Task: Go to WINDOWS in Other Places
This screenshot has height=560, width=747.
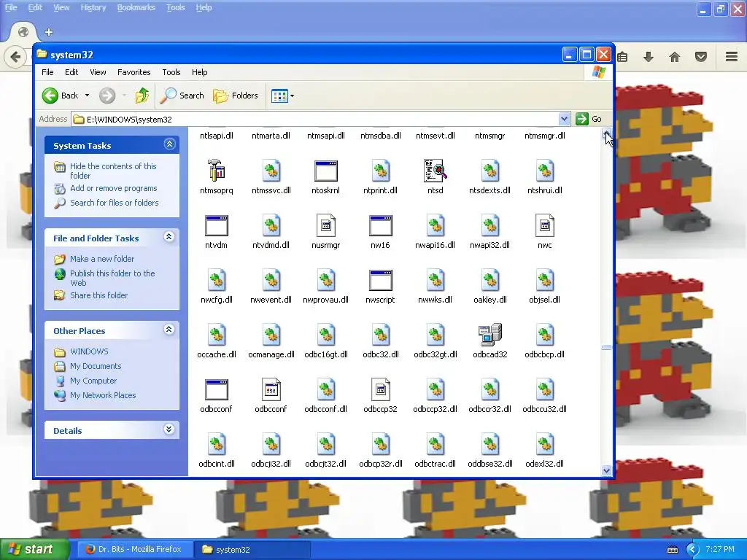Action: pyautogui.click(x=89, y=351)
